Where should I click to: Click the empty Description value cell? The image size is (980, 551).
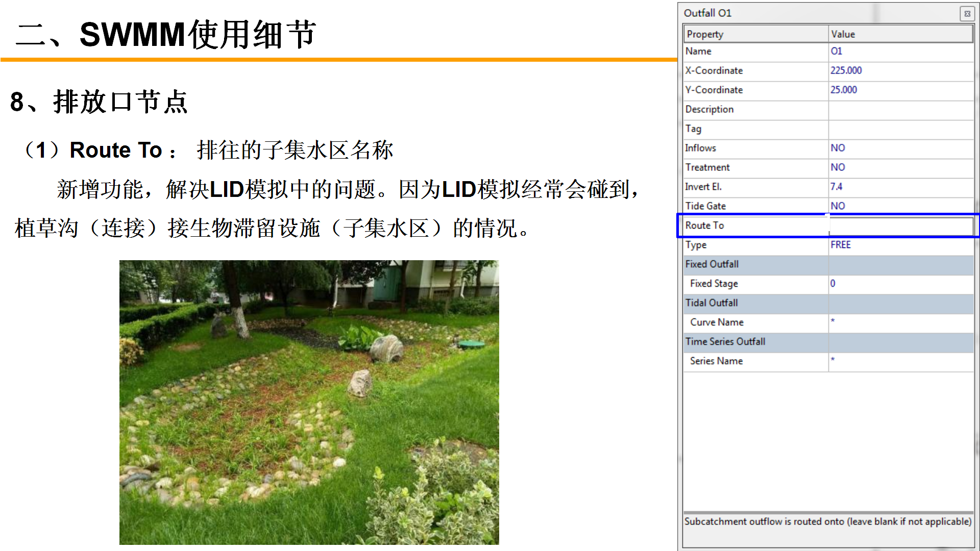[x=900, y=109]
